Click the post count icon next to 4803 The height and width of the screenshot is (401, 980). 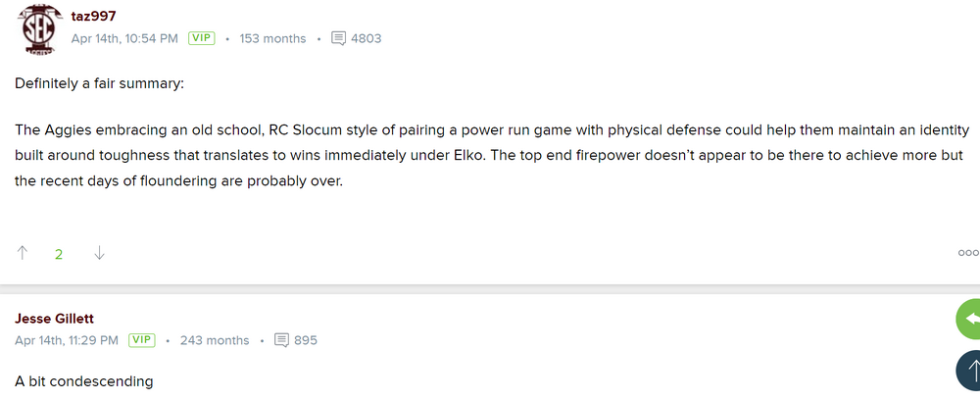(339, 38)
